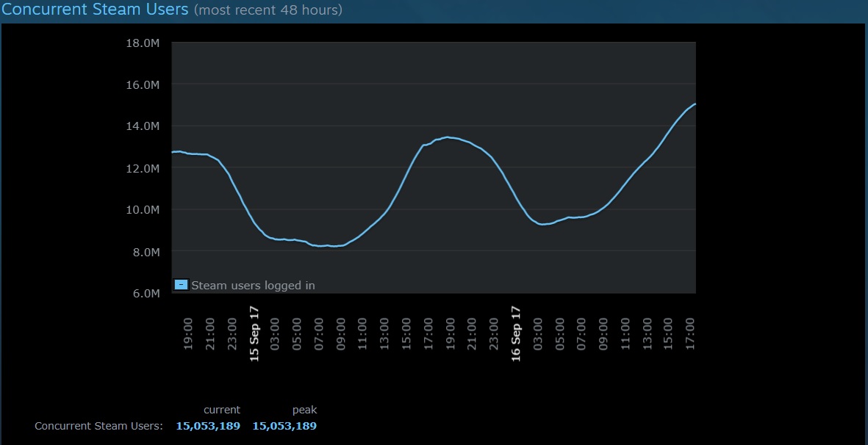The height and width of the screenshot is (445, 868).
Task: Click the 'Concurrent Steam Users' chart title
Action: point(95,10)
